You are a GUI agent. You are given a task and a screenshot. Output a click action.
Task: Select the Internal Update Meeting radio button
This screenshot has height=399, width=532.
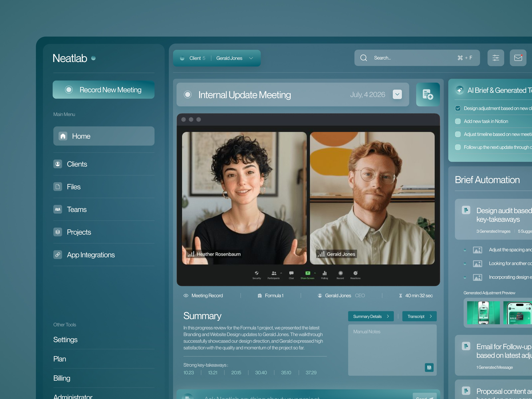point(188,95)
